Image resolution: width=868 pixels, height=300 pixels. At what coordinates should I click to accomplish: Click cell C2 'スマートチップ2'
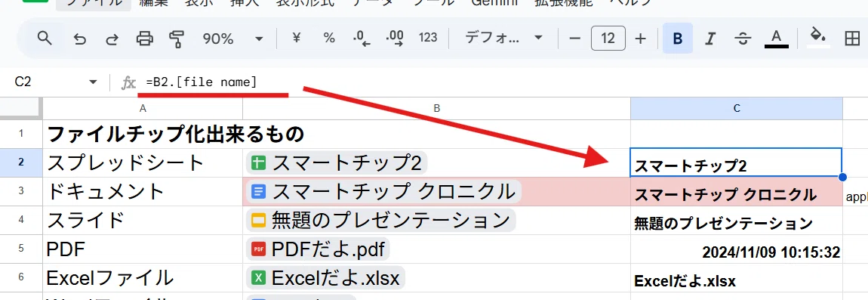736,162
